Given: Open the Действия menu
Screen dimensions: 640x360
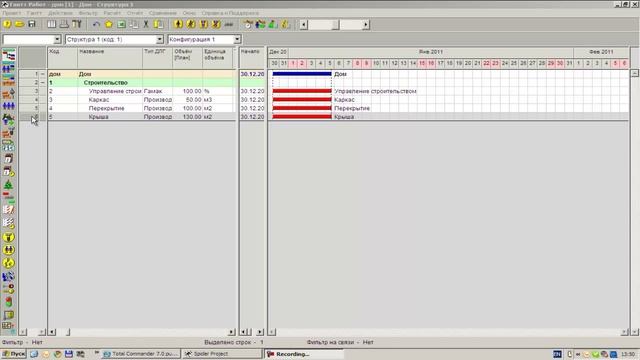Looking at the screenshot, I should pos(60,13).
